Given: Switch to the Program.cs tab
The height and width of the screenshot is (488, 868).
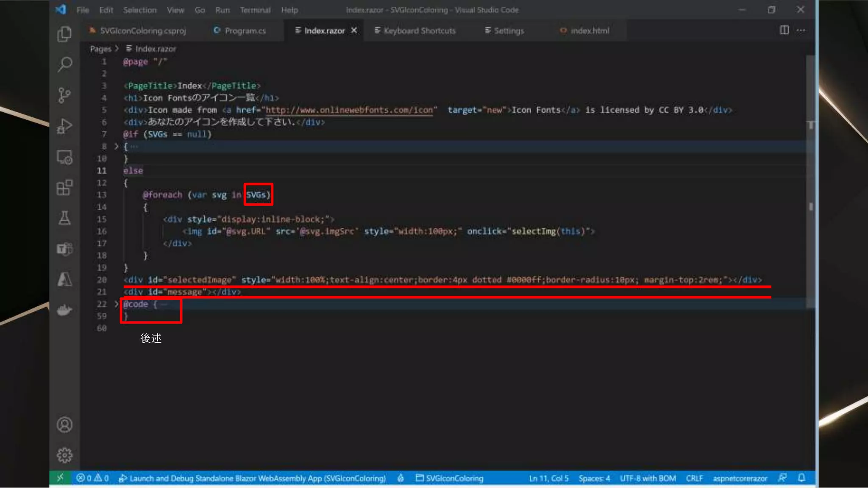Looking at the screenshot, I should (x=245, y=30).
